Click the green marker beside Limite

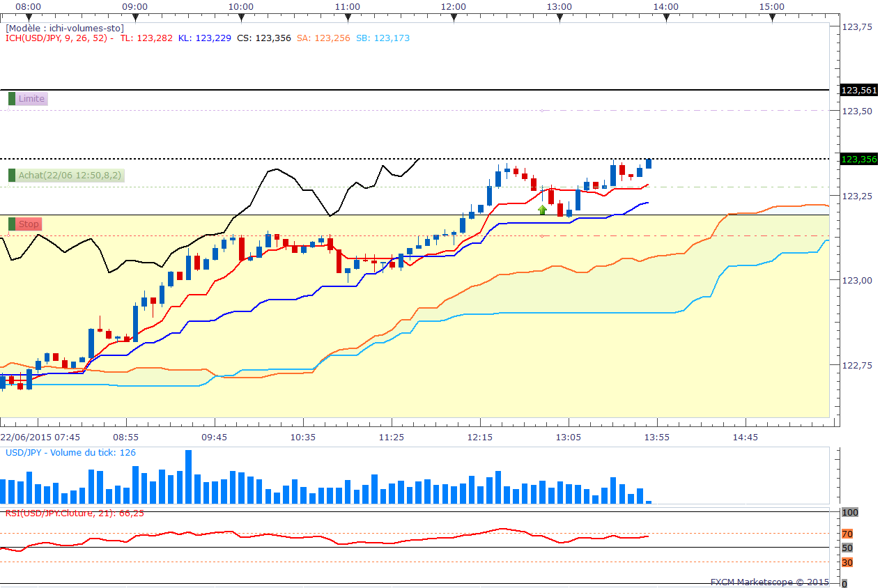11,99
